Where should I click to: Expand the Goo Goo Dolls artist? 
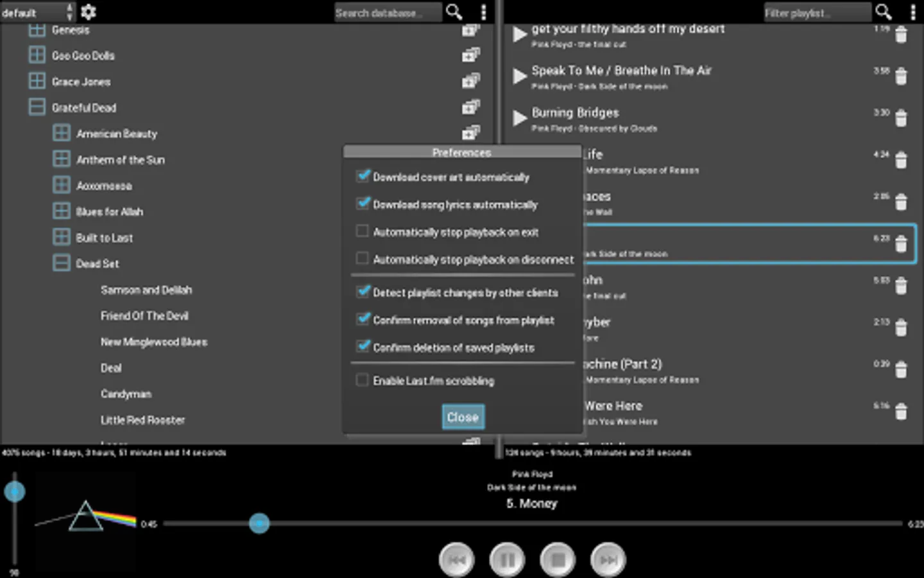[x=37, y=55]
